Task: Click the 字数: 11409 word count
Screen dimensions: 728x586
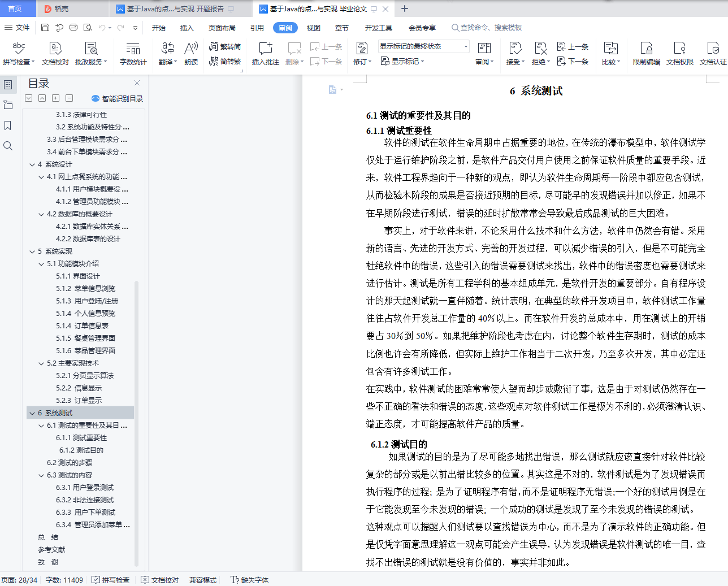Action: coord(64,580)
